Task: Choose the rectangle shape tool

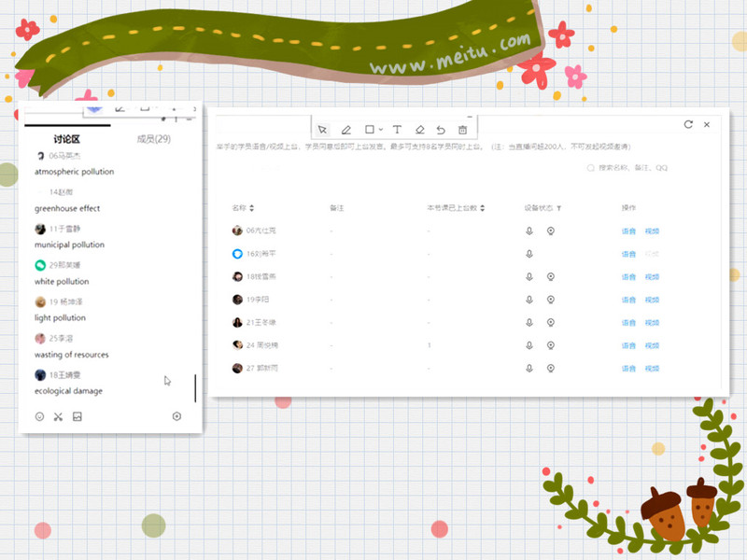Action: tap(370, 130)
